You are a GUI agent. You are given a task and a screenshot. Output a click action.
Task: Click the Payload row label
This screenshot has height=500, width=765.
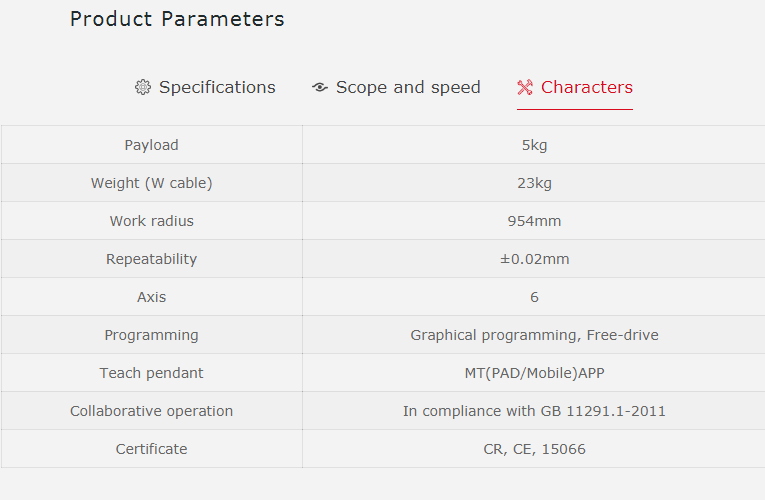pyautogui.click(x=151, y=145)
